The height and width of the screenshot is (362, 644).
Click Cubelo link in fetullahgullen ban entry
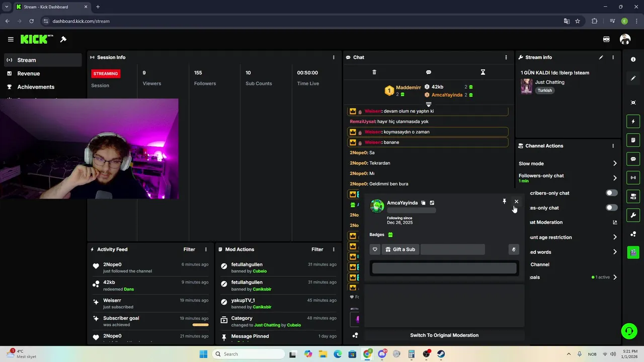260,271
